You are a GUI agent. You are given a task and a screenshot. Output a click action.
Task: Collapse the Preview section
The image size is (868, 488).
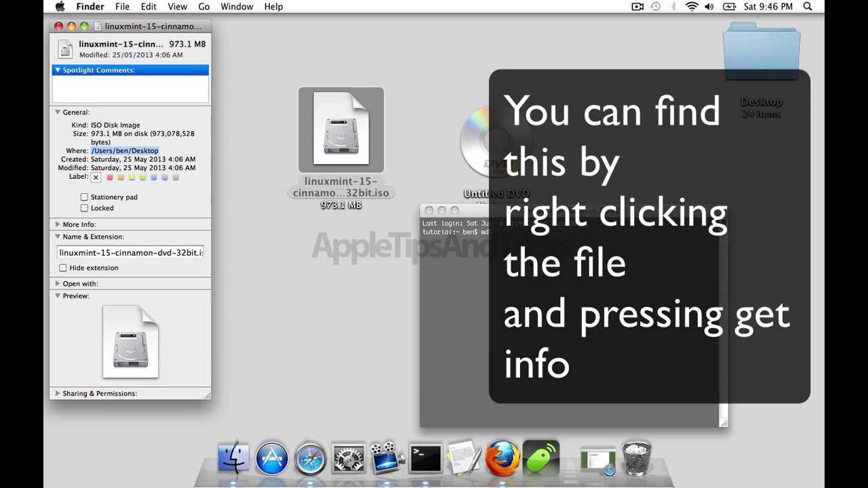tap(58, 296)
